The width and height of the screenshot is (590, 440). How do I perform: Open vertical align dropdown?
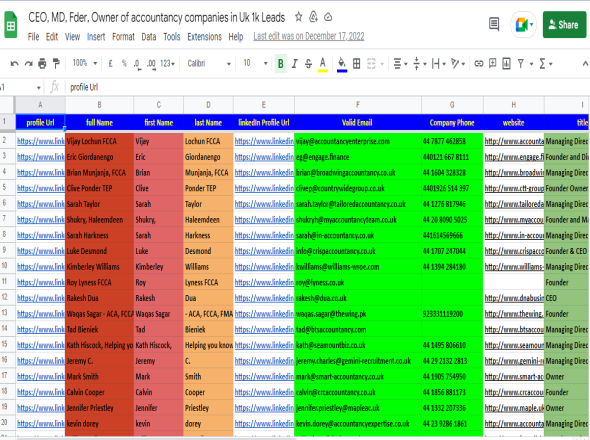(x=420, y=64)
